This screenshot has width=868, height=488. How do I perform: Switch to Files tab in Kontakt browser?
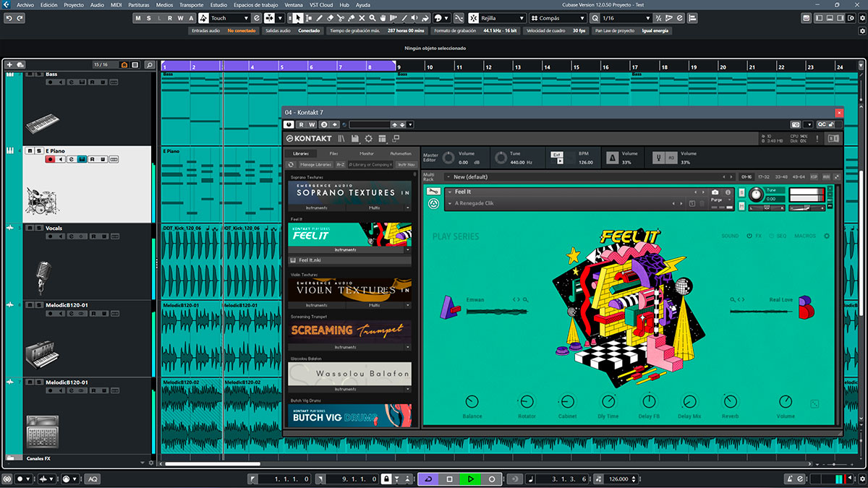tap(333, 153)
